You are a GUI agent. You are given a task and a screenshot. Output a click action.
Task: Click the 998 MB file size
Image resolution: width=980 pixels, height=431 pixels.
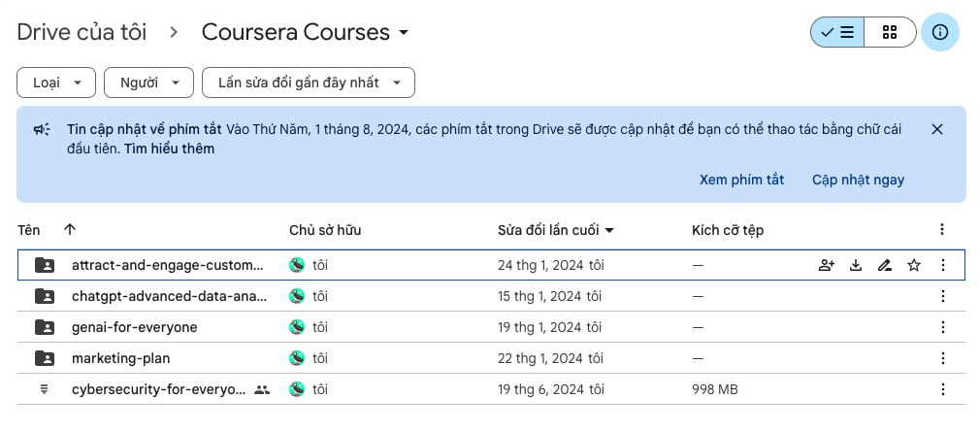715,389
